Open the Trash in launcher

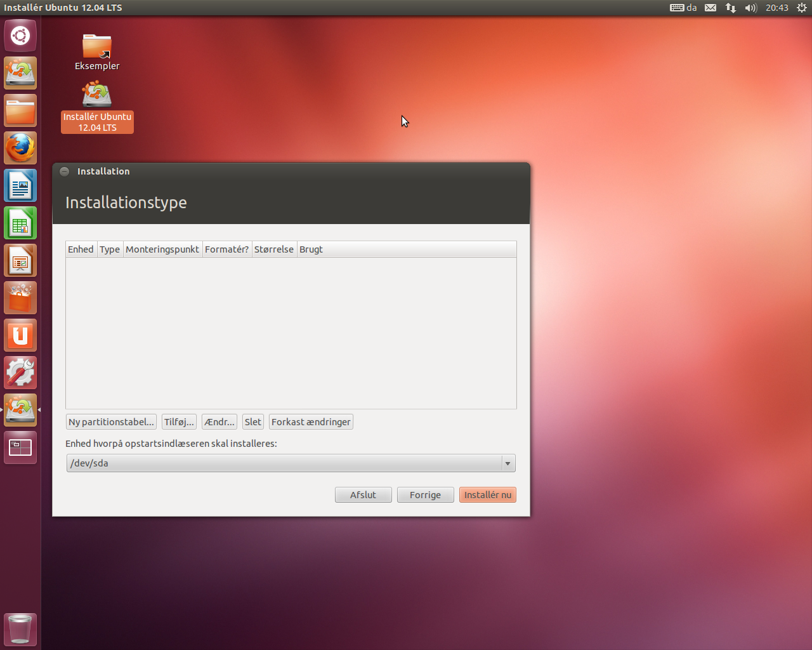pos(20,629)
